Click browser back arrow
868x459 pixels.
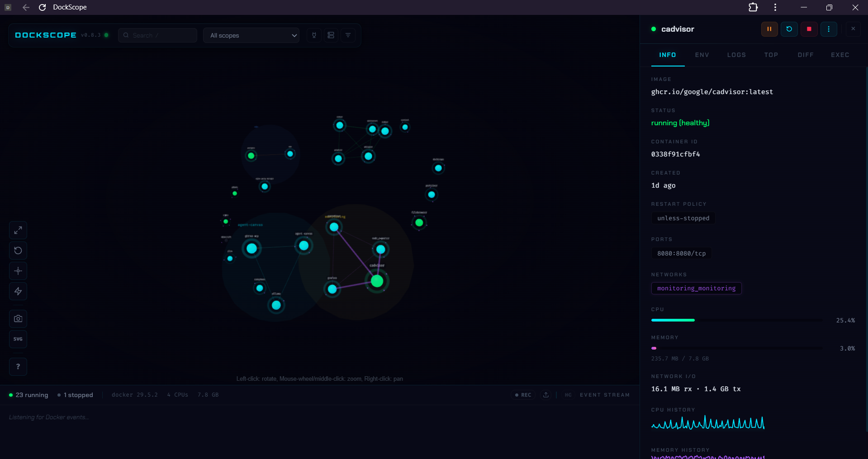pyautogui.click(x=26, y=7)
